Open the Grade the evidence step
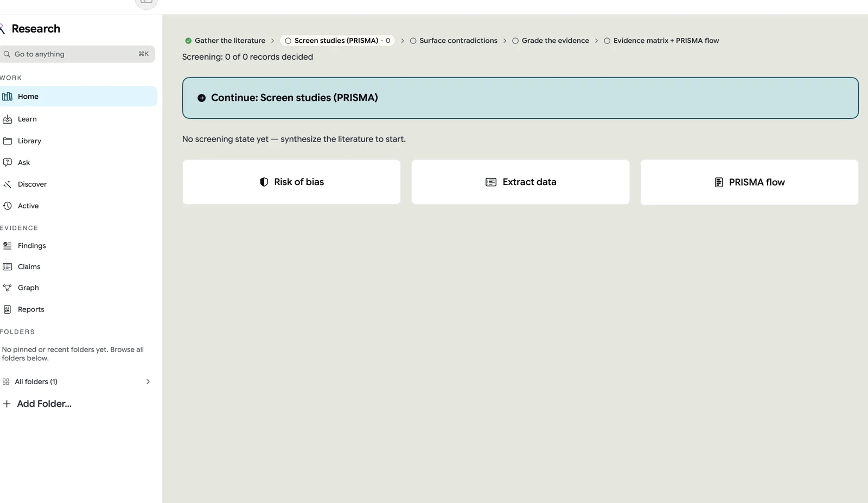868x503 pixels. pos(551,41)
